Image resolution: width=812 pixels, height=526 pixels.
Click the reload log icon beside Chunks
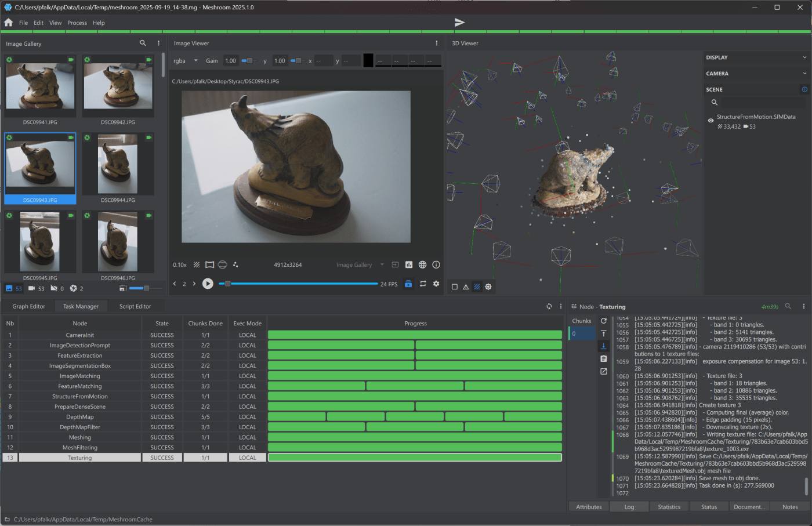pyautogui.click(x=604, y=321)
